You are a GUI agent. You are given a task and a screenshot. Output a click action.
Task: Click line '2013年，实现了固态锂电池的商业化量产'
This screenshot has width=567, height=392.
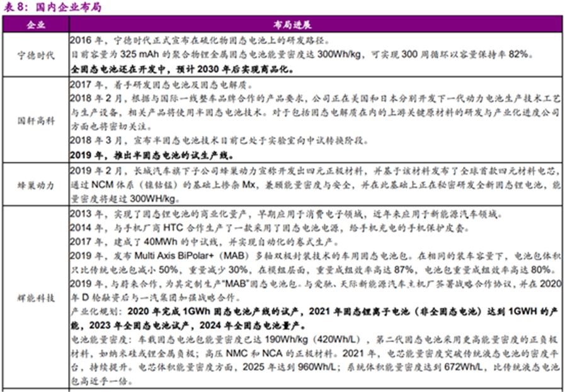click(x=287, y=214)
